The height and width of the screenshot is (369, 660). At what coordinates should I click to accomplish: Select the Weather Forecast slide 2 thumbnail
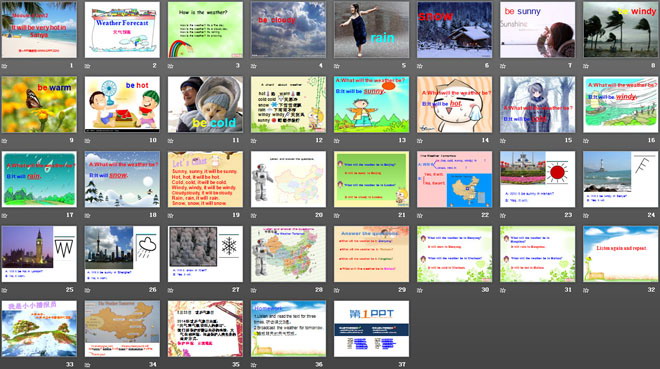tap(122, 30)
